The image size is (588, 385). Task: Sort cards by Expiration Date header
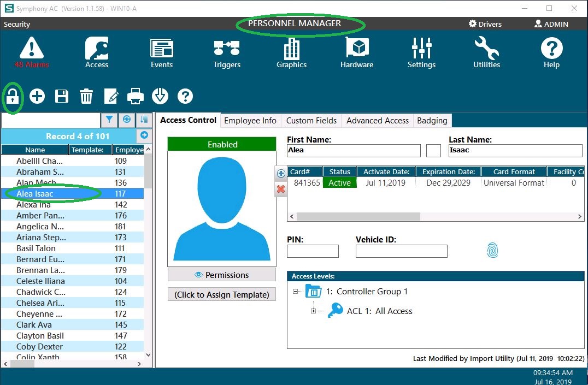[x=449, y=171]
